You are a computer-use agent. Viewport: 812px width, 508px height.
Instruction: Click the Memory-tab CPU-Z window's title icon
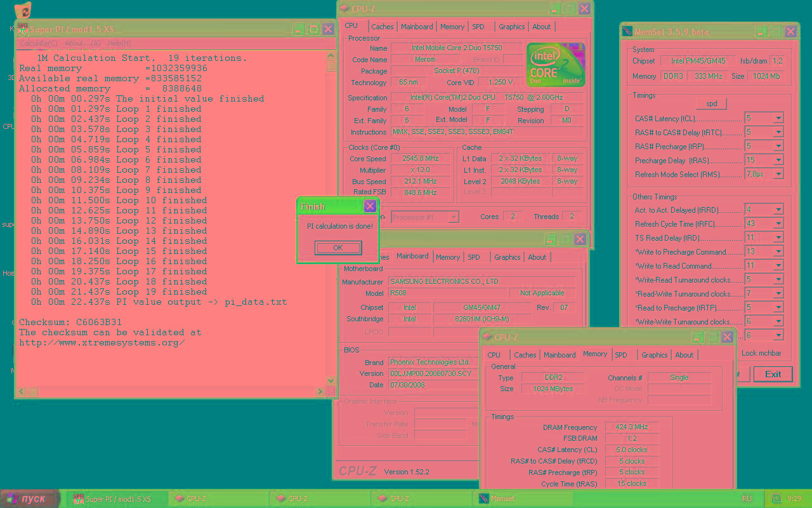point(487,337)
